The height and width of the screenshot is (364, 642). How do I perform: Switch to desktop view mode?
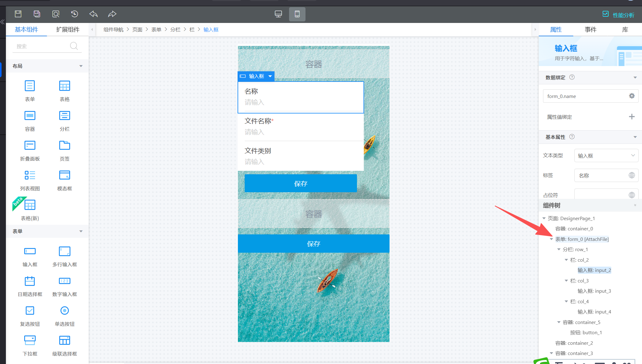coord(278,14)
